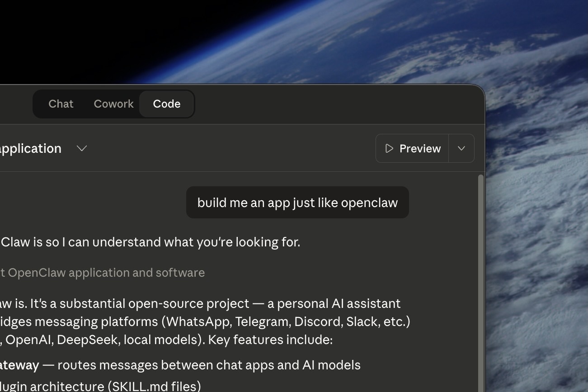
Task: Switch to the Chat tab
Action: point(61,104)
